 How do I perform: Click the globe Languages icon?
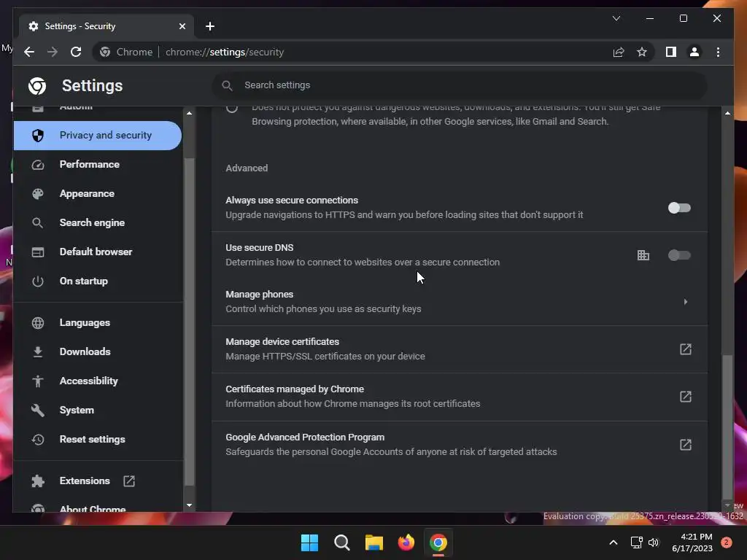(38, 323)
